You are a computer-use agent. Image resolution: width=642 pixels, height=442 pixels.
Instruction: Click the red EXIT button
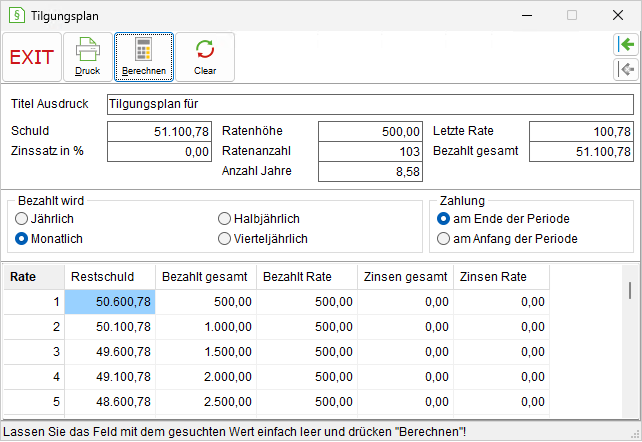point(32,57)
